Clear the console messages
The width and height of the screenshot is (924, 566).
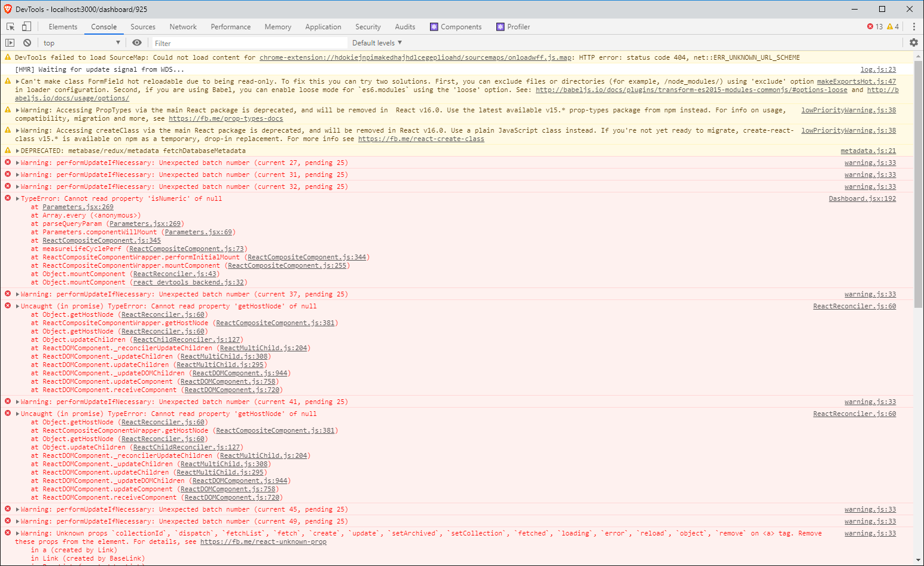pyautogui.click(x=27, y=42)
